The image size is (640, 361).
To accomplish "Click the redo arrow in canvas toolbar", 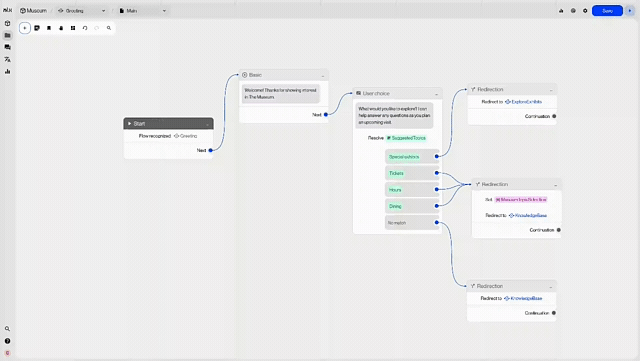I will click(x=97, y=28).
